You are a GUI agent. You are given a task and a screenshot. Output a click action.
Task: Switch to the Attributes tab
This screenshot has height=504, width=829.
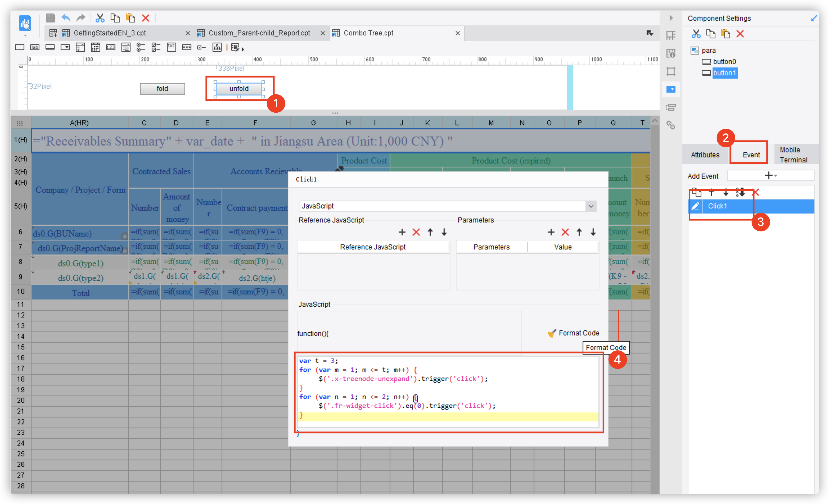(705, 155)
